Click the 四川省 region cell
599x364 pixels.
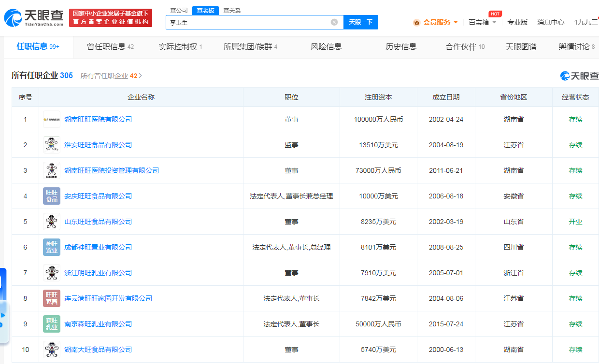pyautogui.click(x=513, y=247)
